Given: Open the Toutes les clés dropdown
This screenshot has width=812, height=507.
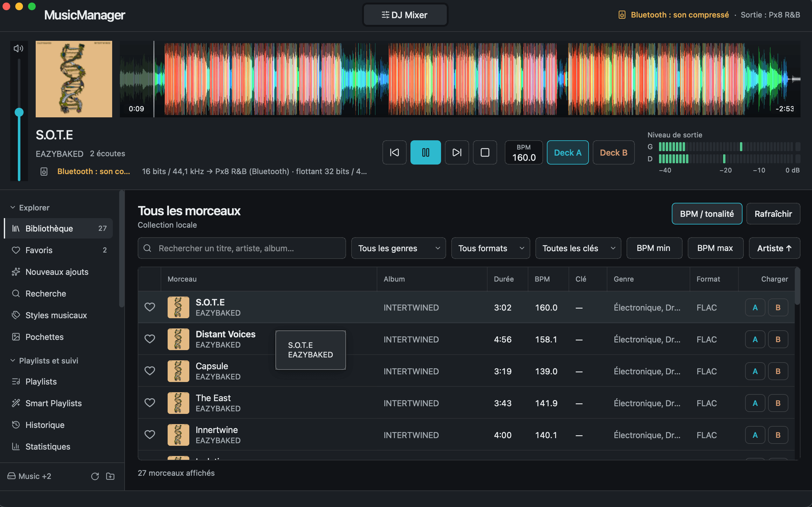Looking at the screenshot, I should tap(578, 248).
